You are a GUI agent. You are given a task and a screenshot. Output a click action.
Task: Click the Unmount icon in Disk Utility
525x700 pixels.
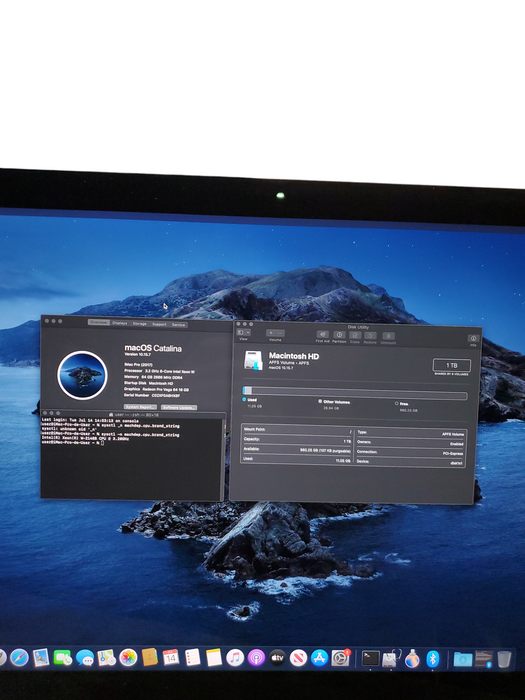coord(388,336)
